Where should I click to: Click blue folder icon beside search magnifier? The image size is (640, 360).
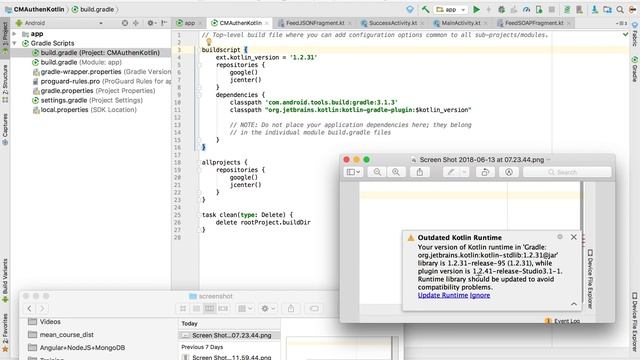[x=607, y=9]
